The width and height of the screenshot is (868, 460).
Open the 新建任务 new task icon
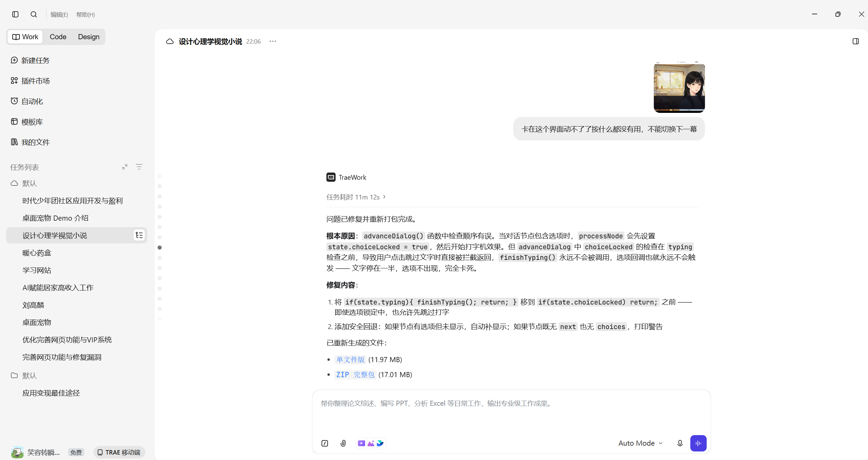coord(14,60)
